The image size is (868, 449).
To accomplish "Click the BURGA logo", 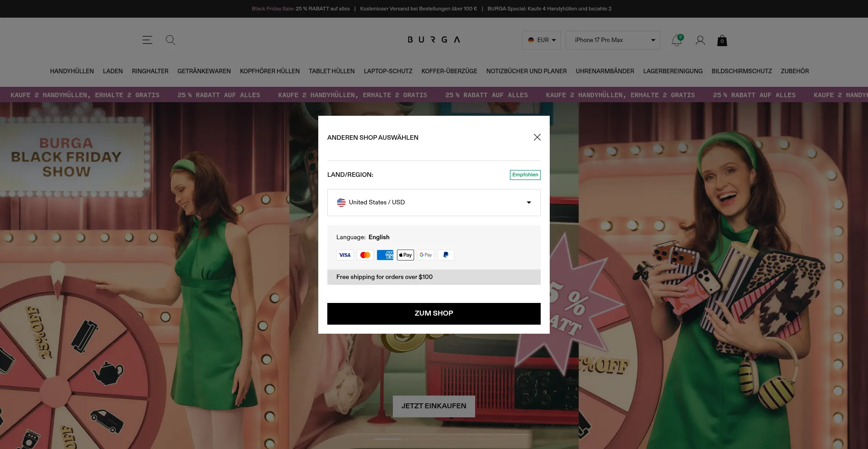I will [x=434, y=40].
